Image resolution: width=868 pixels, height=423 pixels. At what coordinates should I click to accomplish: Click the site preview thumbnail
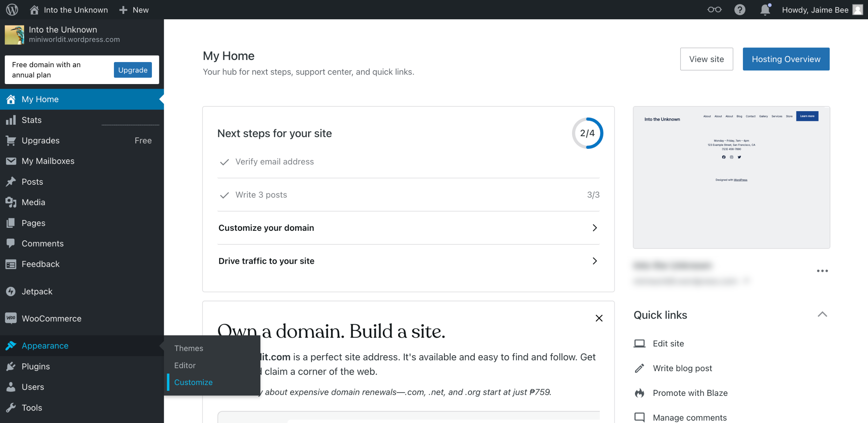[731, 177]
